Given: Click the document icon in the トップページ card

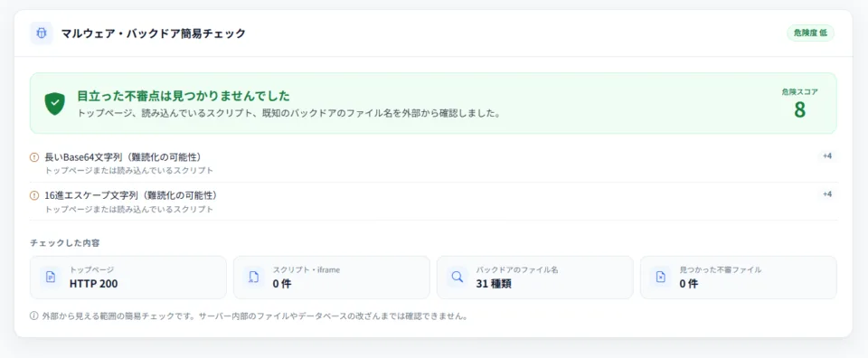Looking at the screenshot, I should click(51, 278).
